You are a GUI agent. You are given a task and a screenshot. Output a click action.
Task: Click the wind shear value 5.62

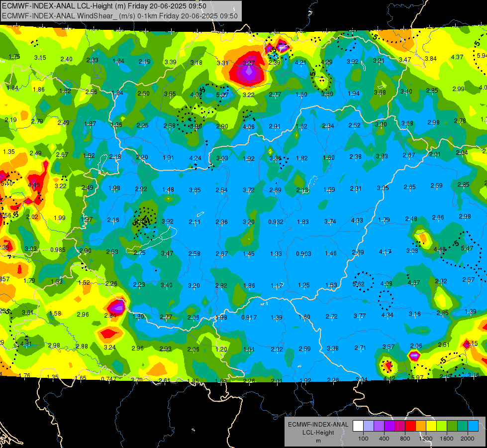click(x=359, y=284)
